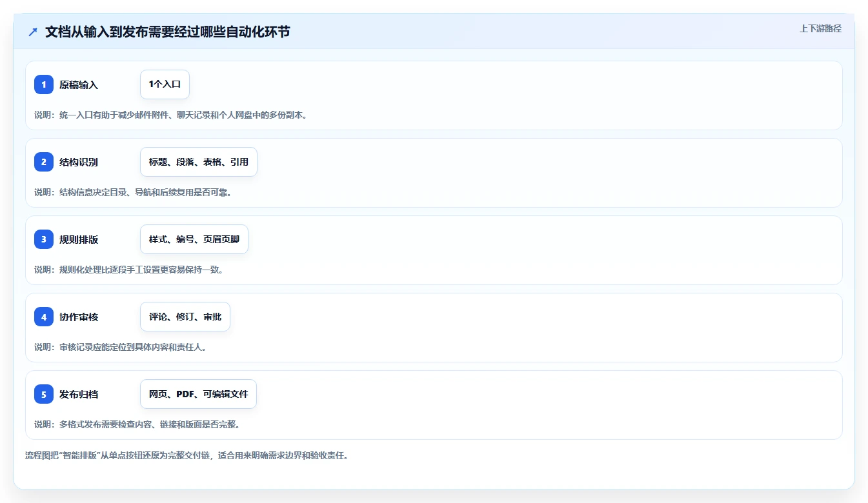
Task: Select the "样式、编号、页眉页脚" chip
Action: click(194, 239)
